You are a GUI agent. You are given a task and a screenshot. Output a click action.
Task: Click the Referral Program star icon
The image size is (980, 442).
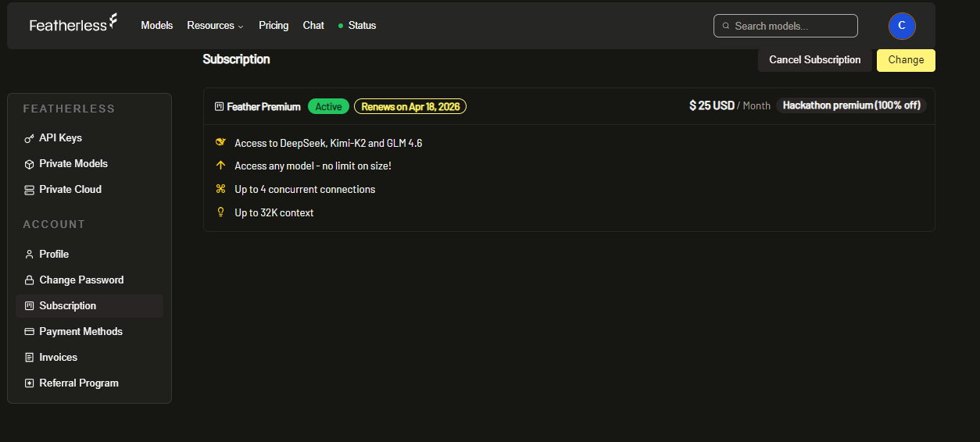[29, 383]
